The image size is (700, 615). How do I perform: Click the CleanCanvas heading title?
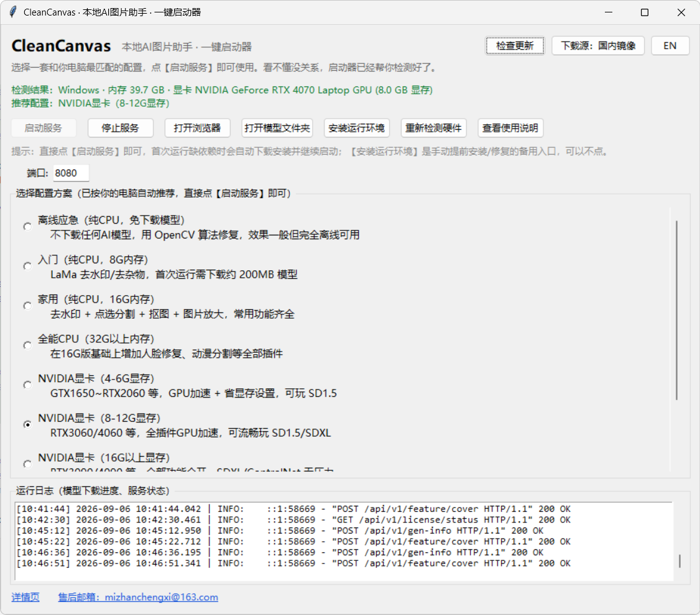(61, 46)
